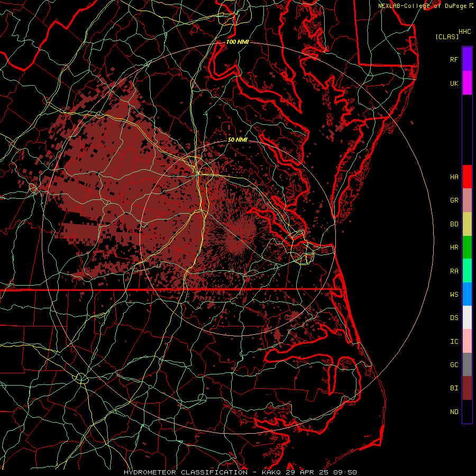Click the WS legend label

(x=454, y=294)
